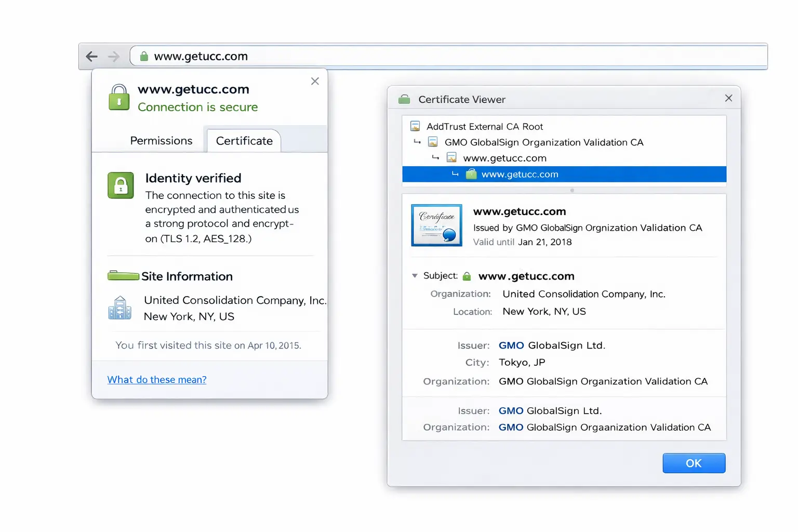The image size is (798, 532).
Task: Click the AddTrust External CA Root certificate icon
Action: tap(415, 126)
